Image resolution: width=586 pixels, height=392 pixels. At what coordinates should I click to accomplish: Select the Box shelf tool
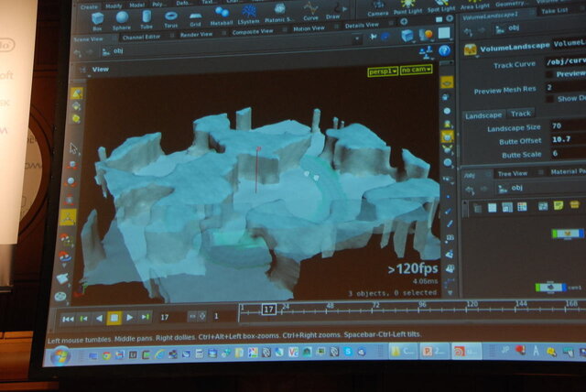pos(98,21)
